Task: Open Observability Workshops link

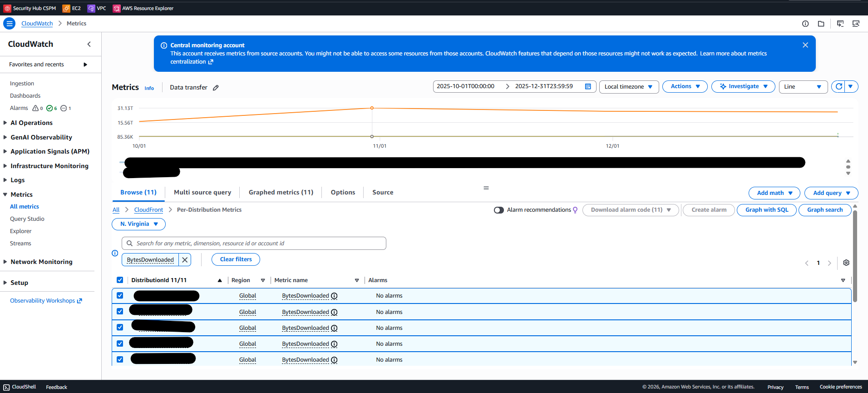Action: pyautogui.click(x=46, y=301)
